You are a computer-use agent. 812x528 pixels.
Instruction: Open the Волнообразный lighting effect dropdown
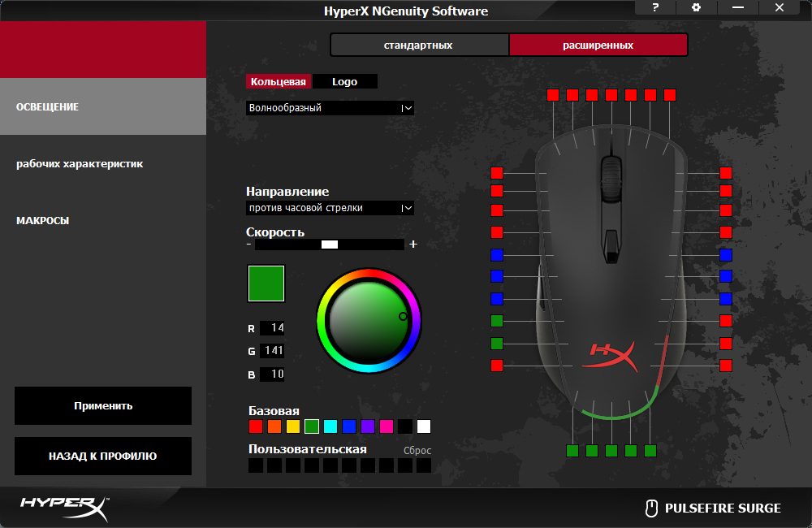click(330, 108)
